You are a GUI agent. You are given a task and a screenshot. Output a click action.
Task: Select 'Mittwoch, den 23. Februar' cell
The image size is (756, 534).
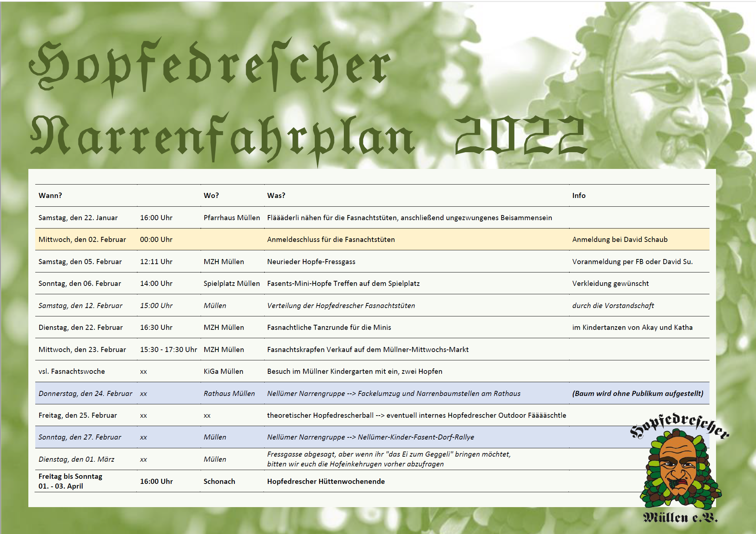pyautogui.click(x=82, y=349)
